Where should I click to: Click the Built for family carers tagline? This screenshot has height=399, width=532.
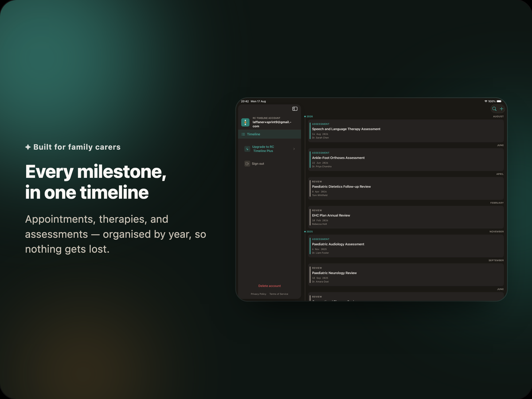coord(73,147)
